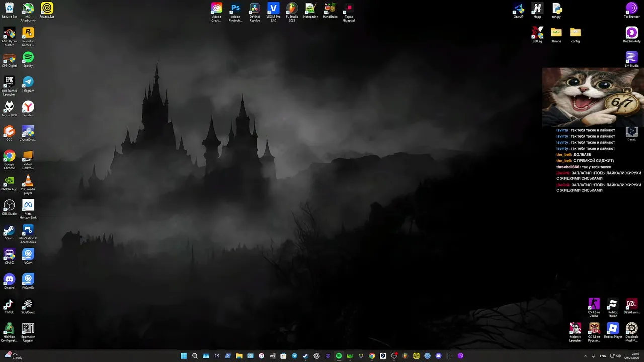This screenshot has height=362, width=644.
Task: Launch Google Chrome desktop icon
Action: coord(9,160)
